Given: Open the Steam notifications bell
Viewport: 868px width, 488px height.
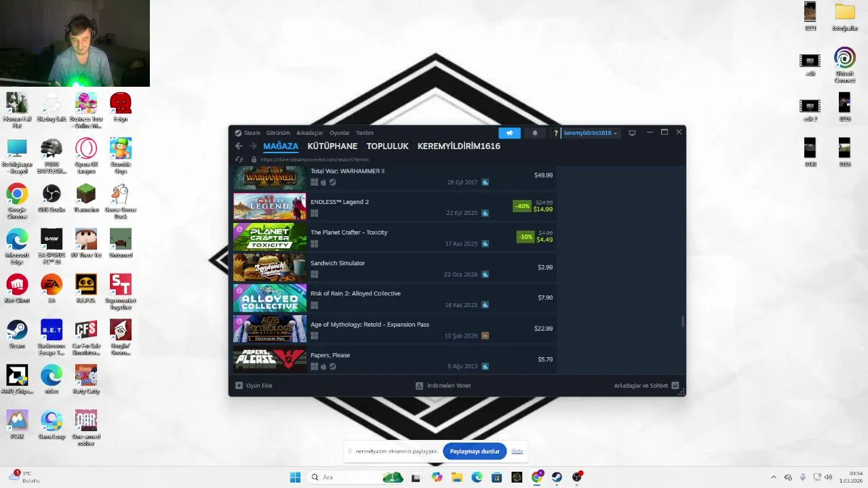Looking at the screenshot, I should point(534,133).
